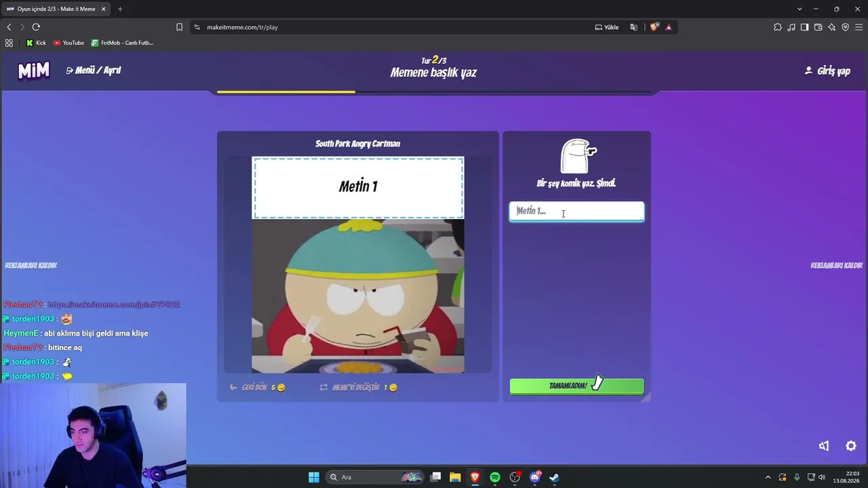Mute game sound with the speaker icon
The width and height of the screenshot is (868, 488).
pos(824,446)
